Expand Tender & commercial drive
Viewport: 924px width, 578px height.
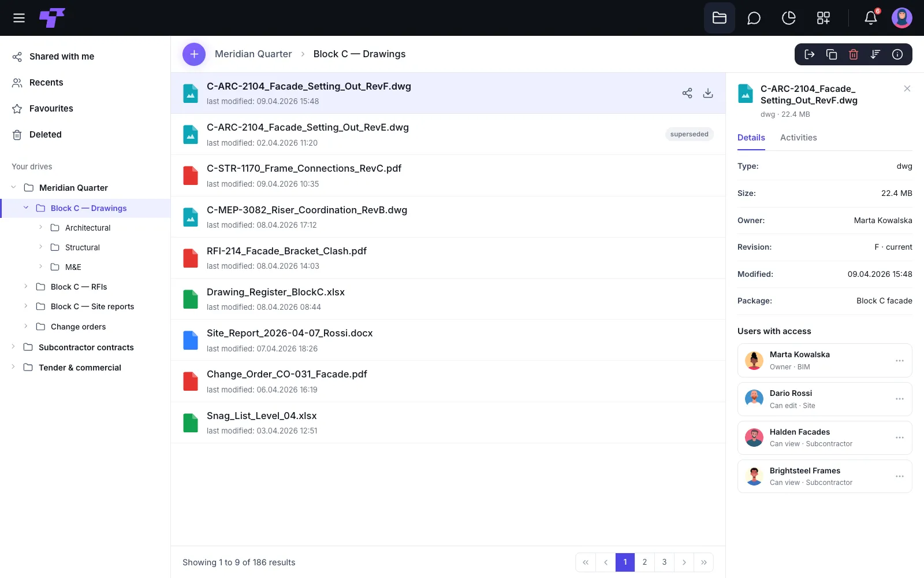tap(13, 367)
